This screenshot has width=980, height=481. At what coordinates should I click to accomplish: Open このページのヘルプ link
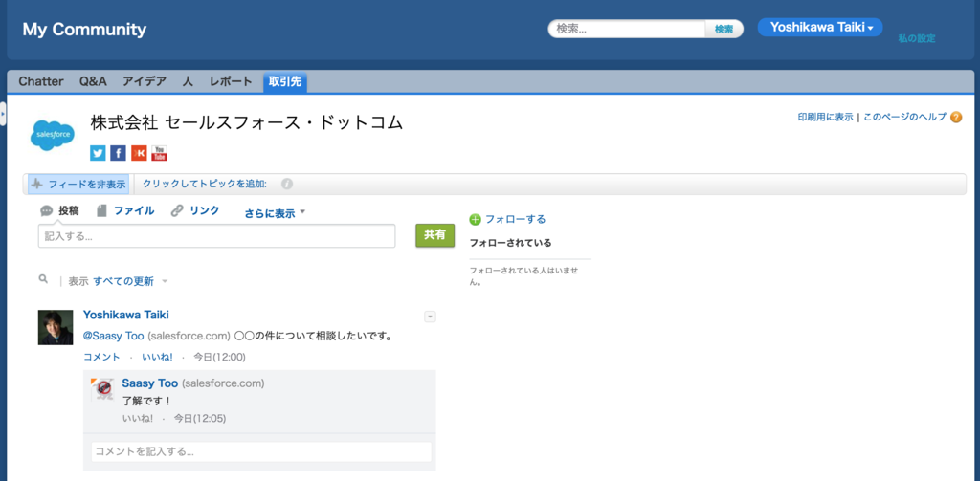(x=904, y=117)
